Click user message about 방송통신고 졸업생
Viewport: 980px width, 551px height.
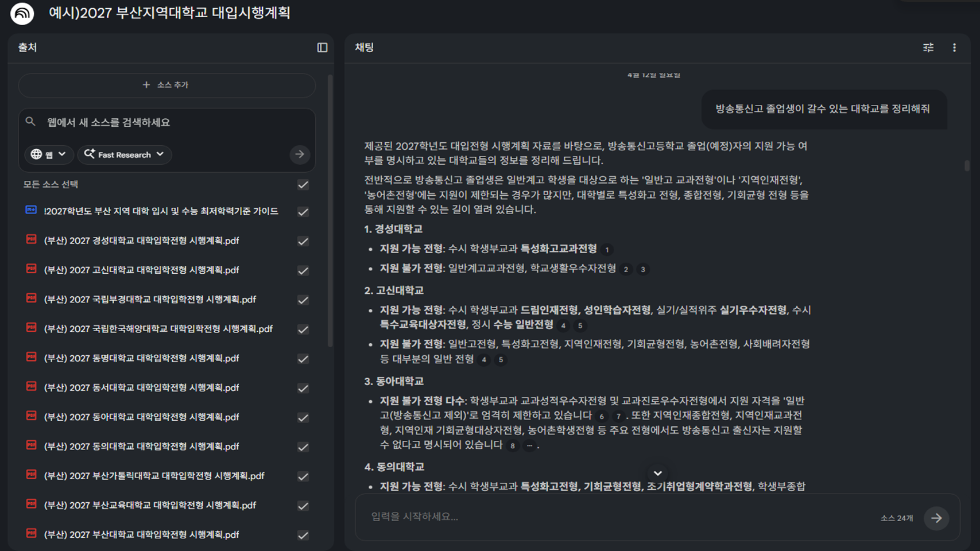click(823, 109)
